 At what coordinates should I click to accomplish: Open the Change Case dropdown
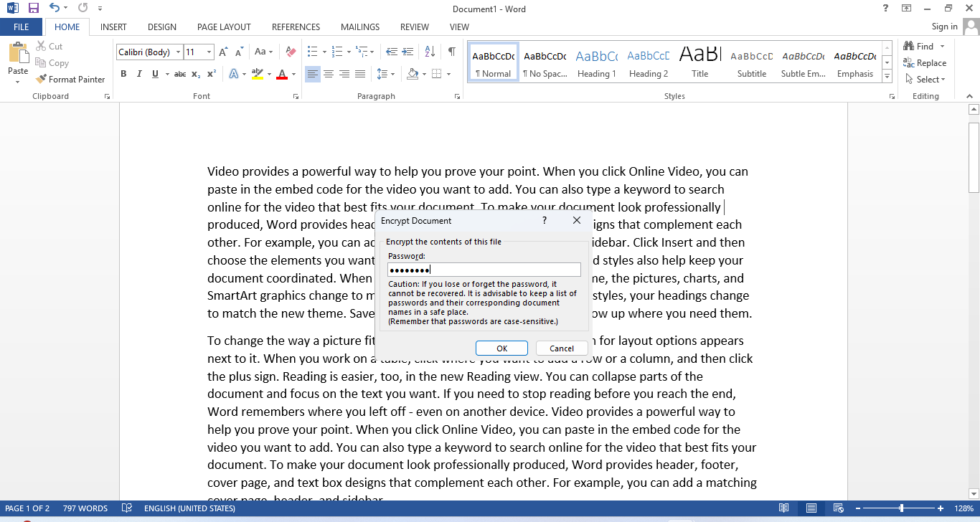coord(263,52)
